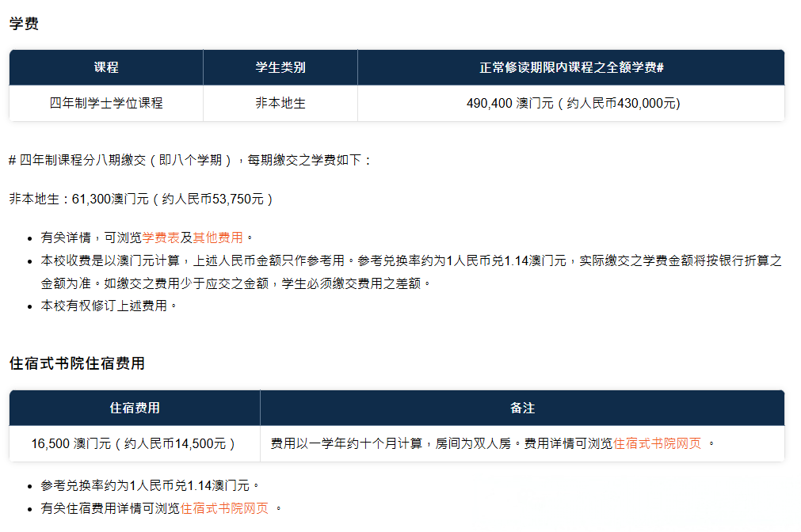
Task: Click the 参考兑换率约为1人民币兑1.14澳门元 bullet under accommodation
Action: (x=151, y=485)
